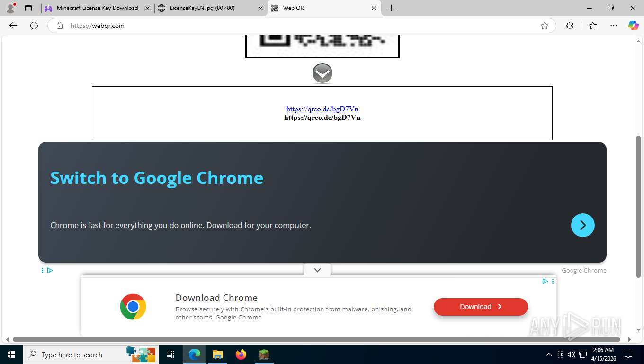Click the Google Chrome advertiser label
This screenshot has height=364, width=644.
point(584,270)
